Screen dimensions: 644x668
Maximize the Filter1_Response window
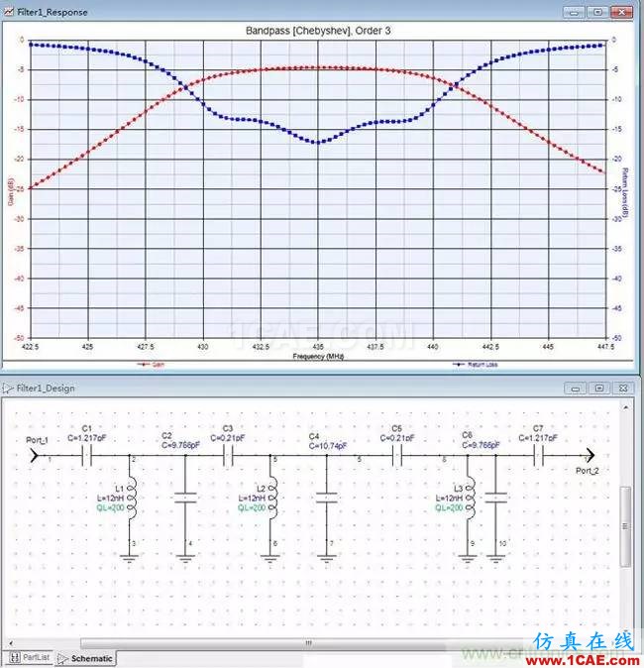(597, 12)
